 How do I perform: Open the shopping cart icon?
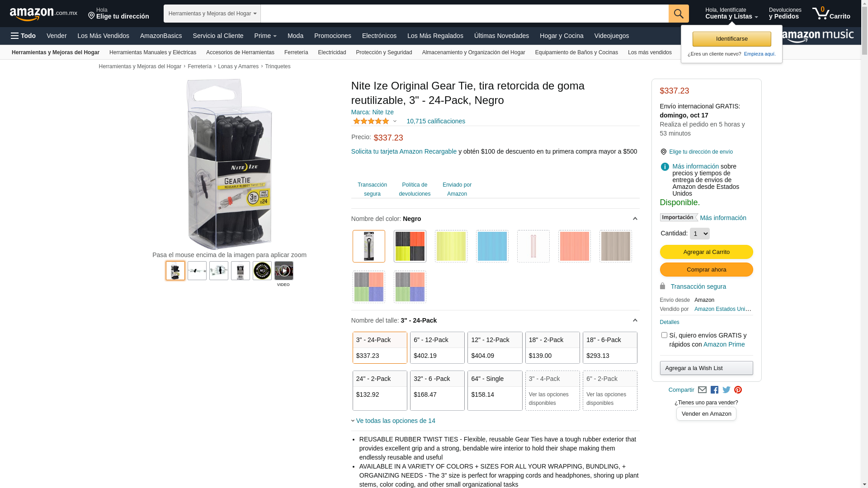831,14
